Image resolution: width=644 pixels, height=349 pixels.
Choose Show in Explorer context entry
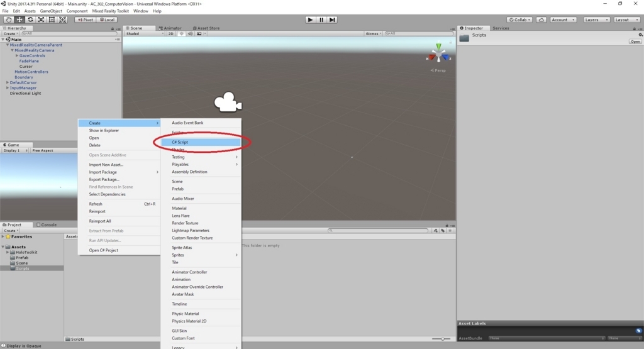119,131
